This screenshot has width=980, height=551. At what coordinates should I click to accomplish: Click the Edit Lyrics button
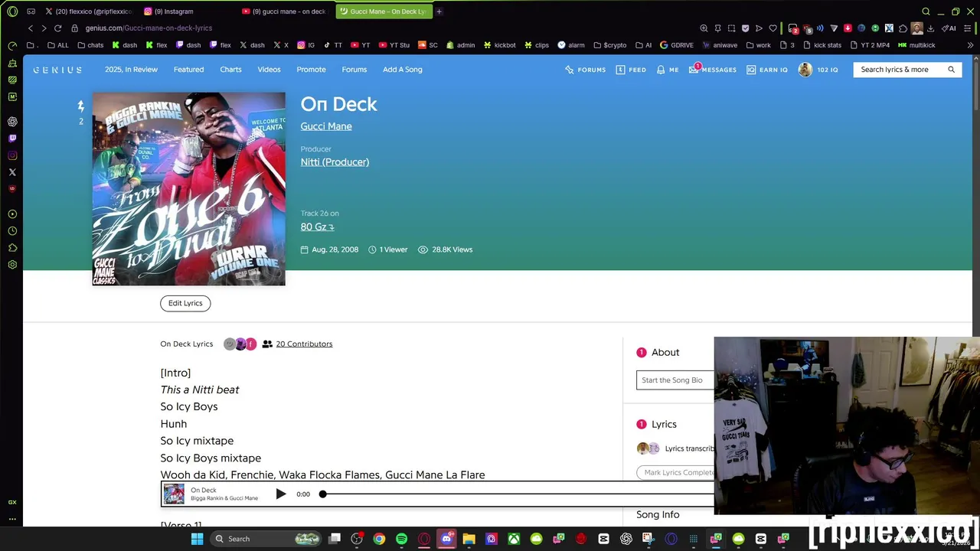[x=185, y=303]
